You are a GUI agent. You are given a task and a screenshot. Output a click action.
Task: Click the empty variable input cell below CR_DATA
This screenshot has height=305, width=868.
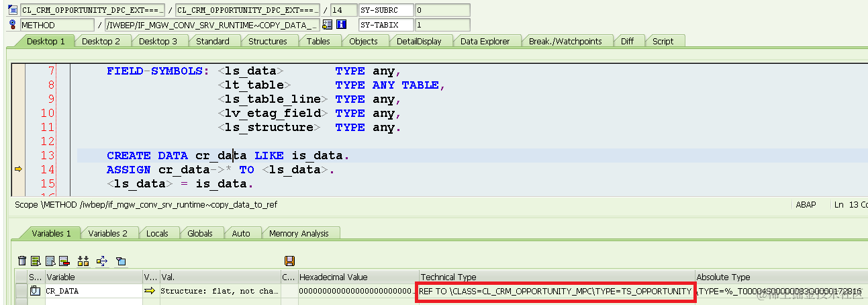tap(93, 302)
